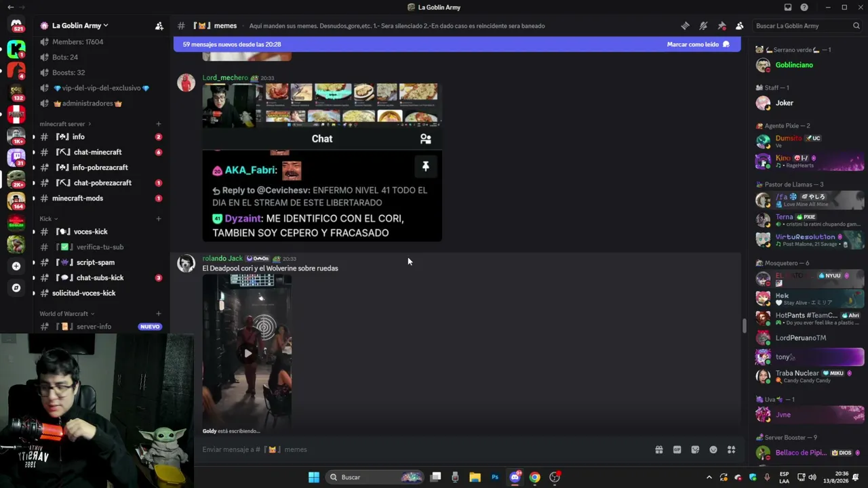Add channel to World of Warcraft category
This screenshot has height=488, width=868.
point(159,314)
